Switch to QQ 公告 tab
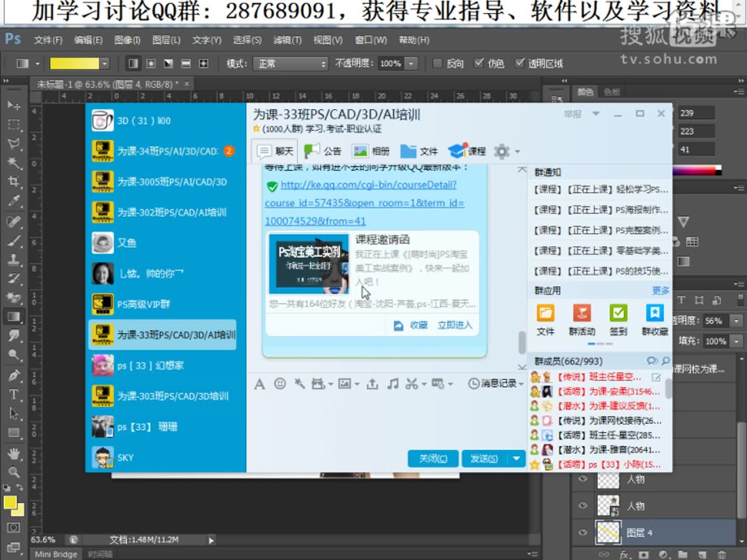The width and height of the screenshot is (747, 560). 322,151
